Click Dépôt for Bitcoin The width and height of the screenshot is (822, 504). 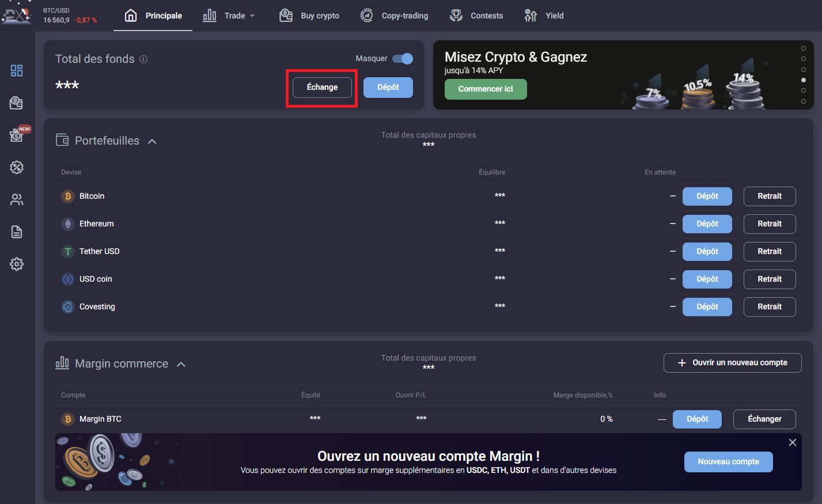pyautogui.click(x=707, y=196)
